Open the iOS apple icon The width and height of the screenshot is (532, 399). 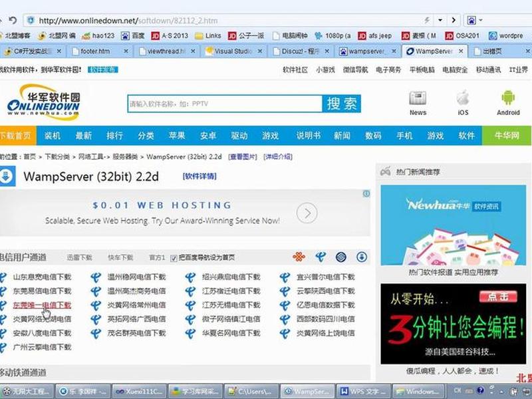[463, 103]
